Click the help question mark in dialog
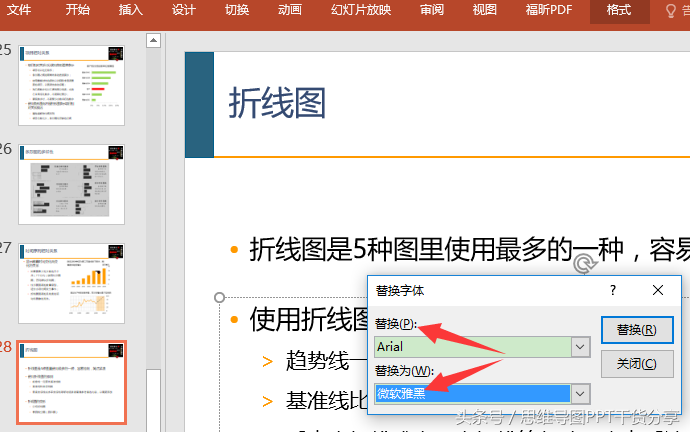 tap(613, 290)
